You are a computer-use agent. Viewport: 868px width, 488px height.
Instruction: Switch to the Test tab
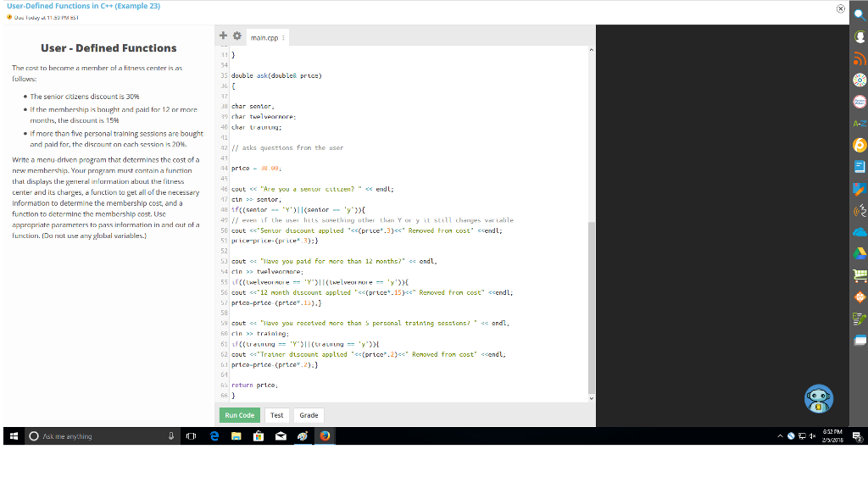276,415
